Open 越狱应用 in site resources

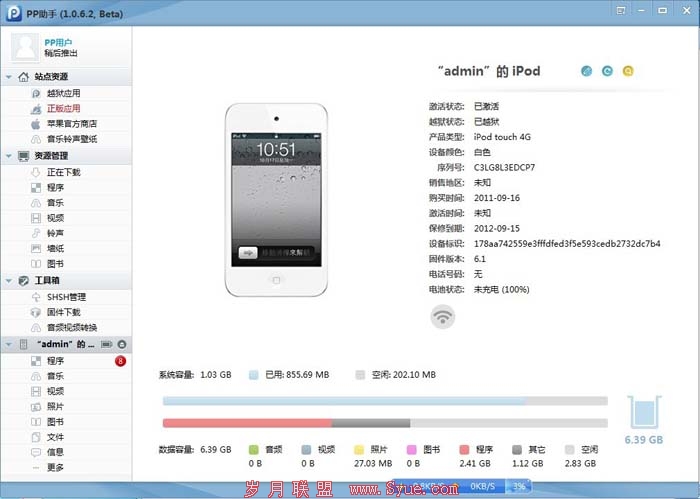tap(63, 93)
